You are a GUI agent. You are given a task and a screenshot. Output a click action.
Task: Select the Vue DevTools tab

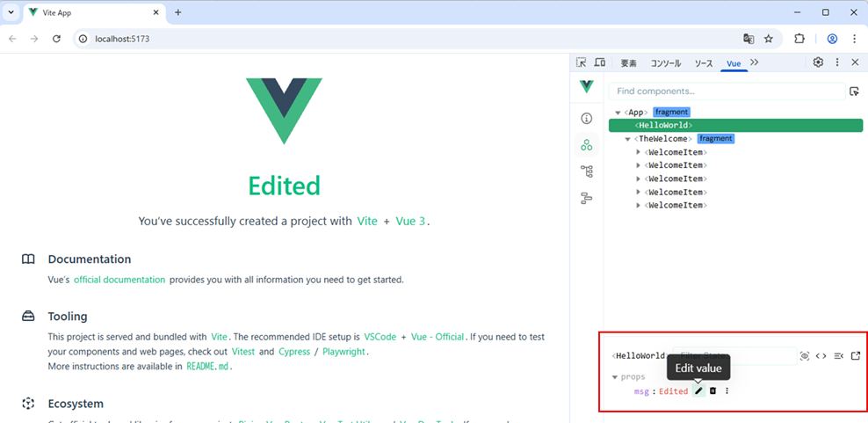point(734,63)
